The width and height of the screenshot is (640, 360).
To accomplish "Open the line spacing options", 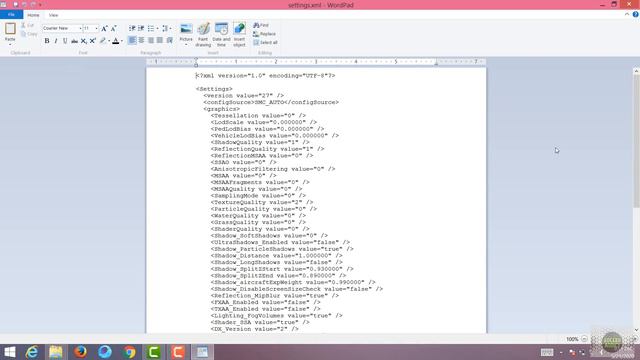I will point(166,28).
